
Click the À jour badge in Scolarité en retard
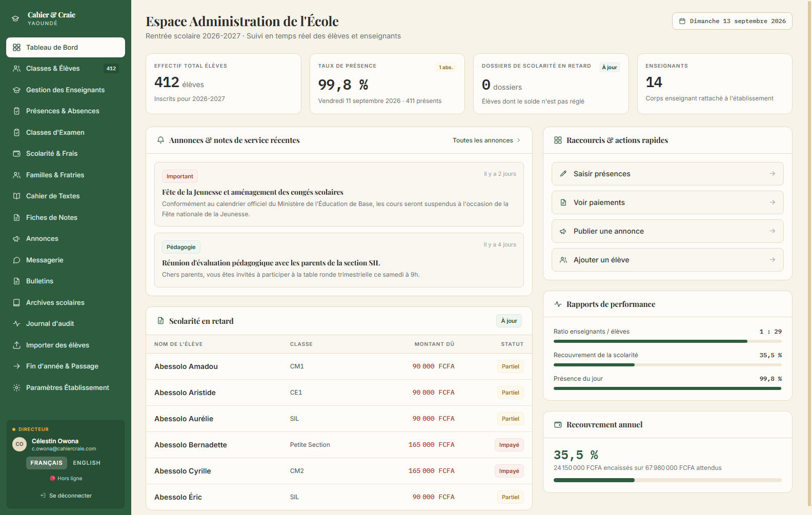[509, 321]
